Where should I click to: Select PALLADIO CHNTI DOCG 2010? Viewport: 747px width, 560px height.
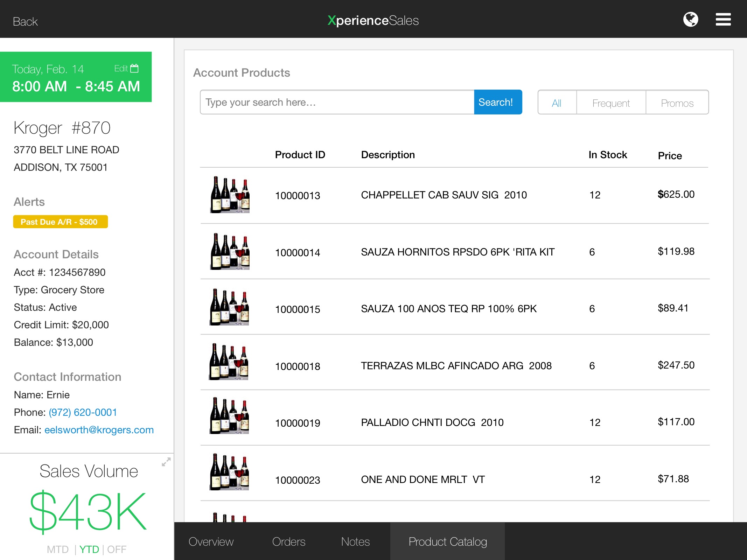tap(432, 422)
